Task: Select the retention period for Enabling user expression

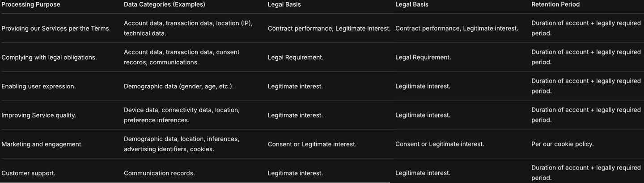Action: tap(586, 86)
